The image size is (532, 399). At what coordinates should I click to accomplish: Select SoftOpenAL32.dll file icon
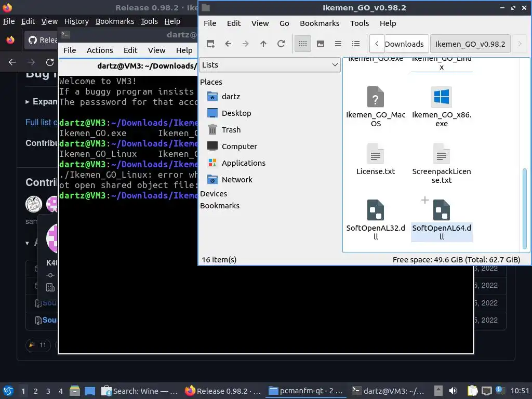coord(376,210)
